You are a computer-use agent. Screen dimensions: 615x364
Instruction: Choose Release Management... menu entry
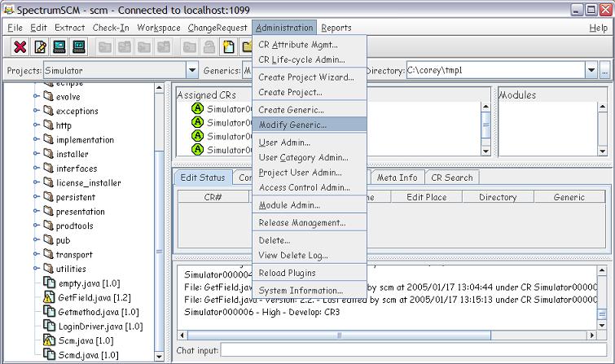click(x=310, y=223)
